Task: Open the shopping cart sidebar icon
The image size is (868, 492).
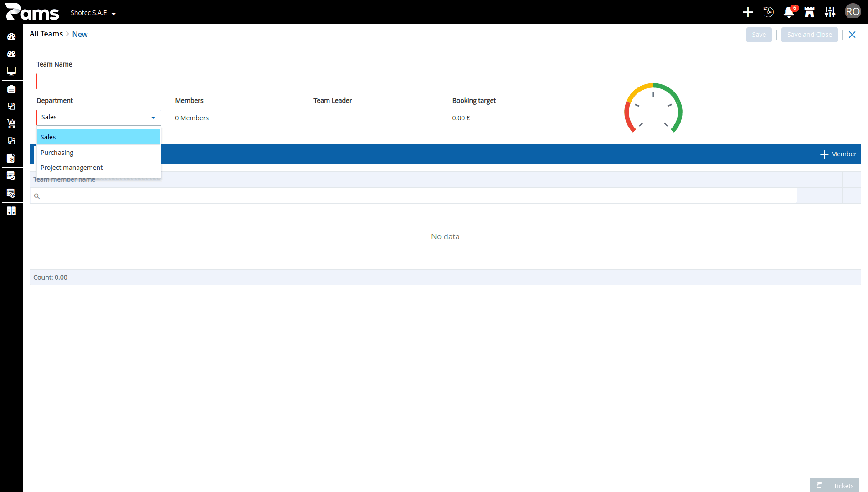Action: pos(11,123)
